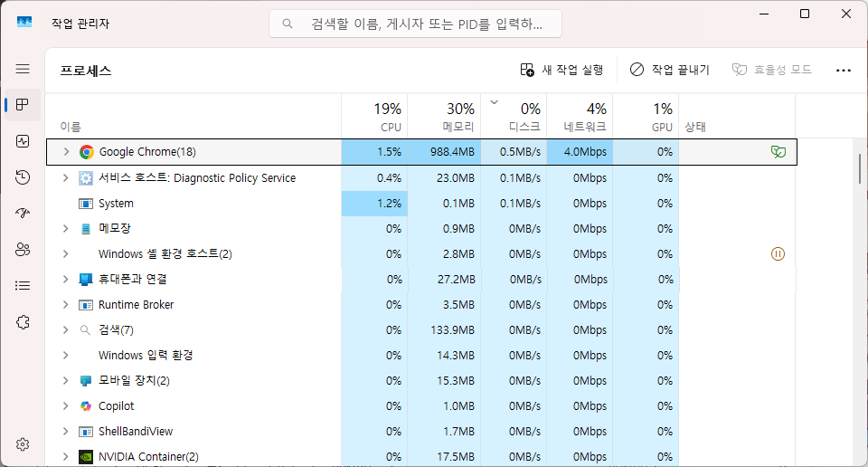The image size is (868, 467).
Task: Expand the Windows 셸 환경 호스트(2) group
Action: tap(65, 253)
